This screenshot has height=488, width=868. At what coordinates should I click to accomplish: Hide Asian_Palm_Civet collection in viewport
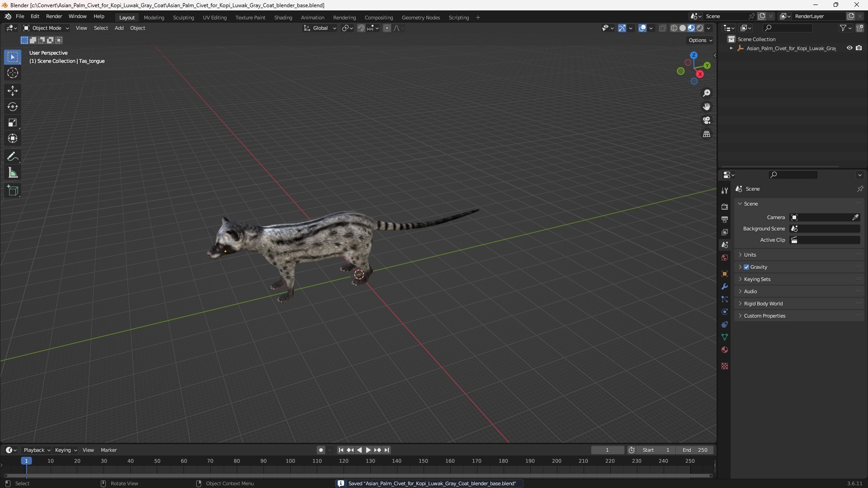coord(849,48)
